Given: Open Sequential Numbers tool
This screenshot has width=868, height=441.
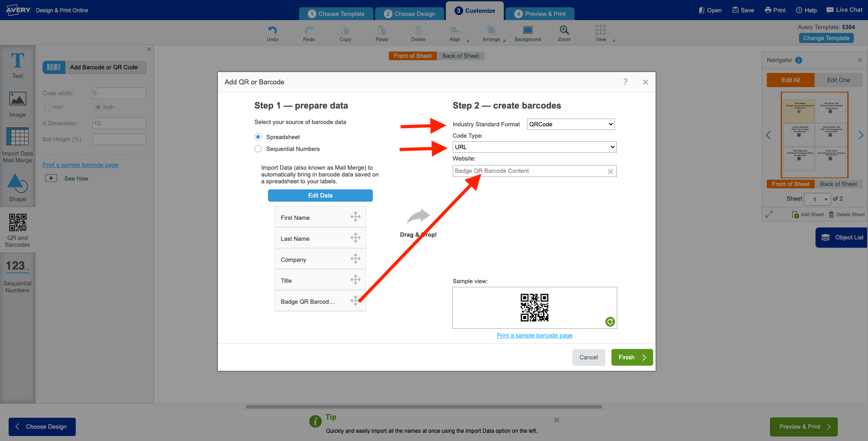Looking at the screenshot, I should [x=17, y=276].
